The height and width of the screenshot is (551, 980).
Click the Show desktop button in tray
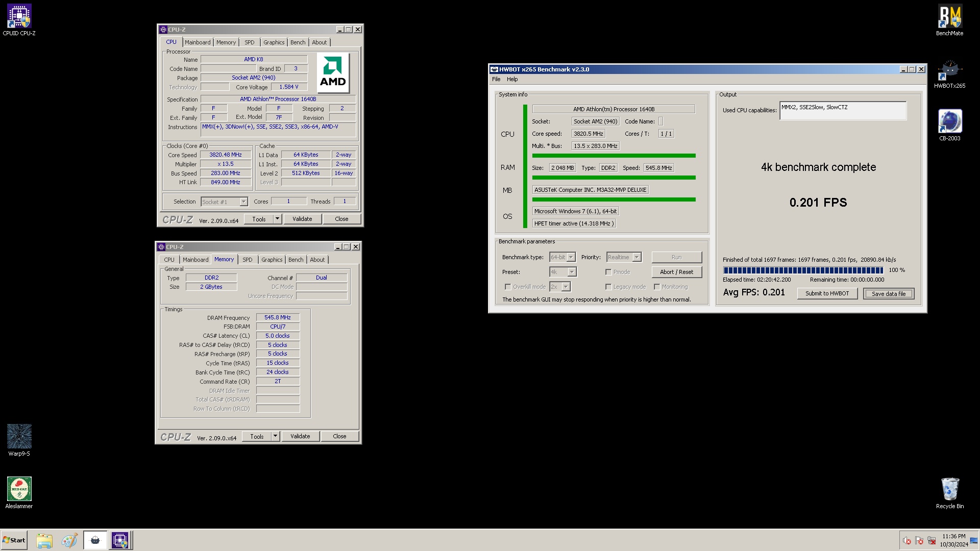coord(974,540)
